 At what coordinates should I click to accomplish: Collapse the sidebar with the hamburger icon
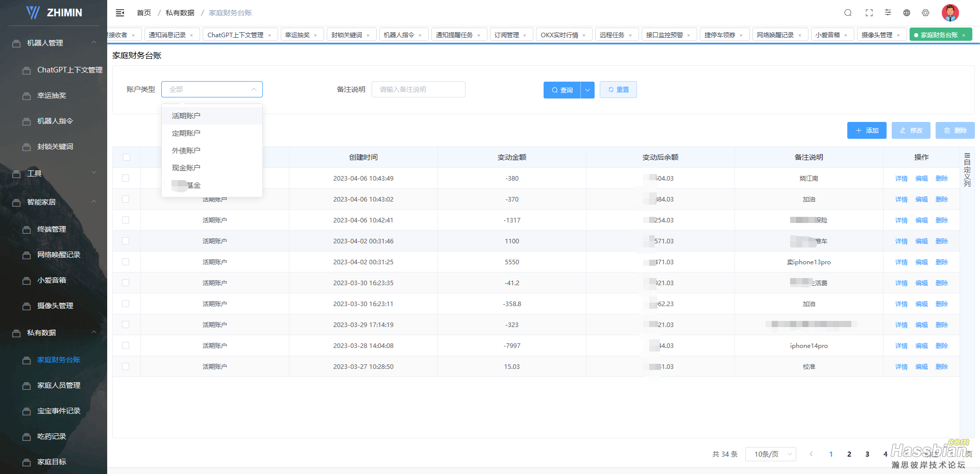click(x=120, y=13)
